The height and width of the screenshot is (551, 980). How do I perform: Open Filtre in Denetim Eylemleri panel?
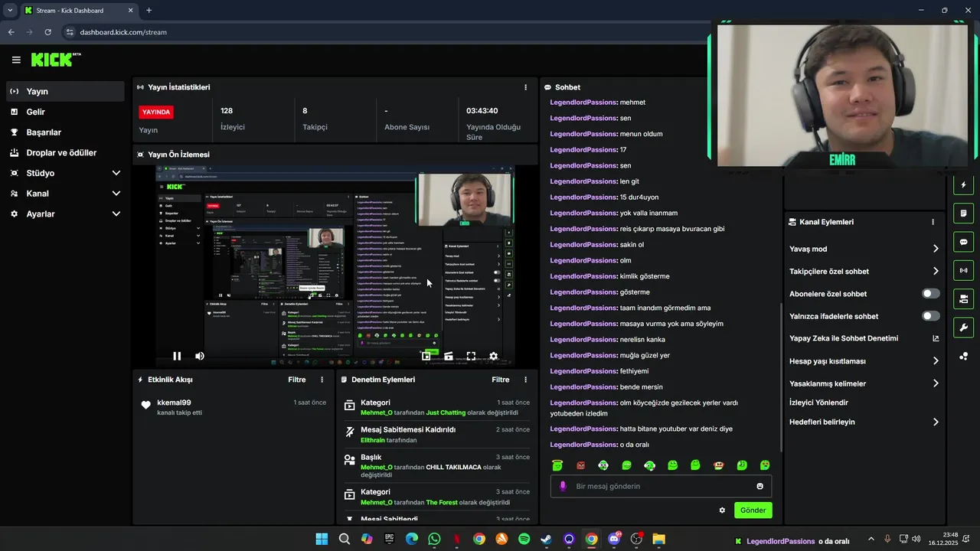point(500,380)
